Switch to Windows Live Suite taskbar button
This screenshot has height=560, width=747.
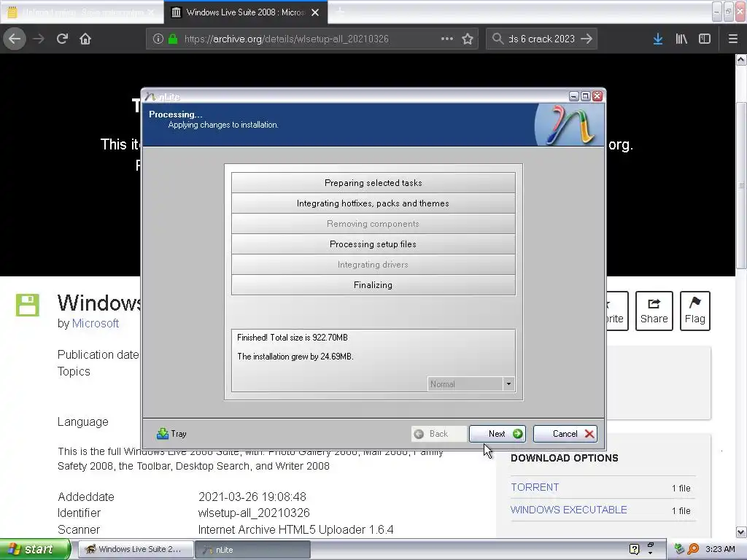coord(135,549)
